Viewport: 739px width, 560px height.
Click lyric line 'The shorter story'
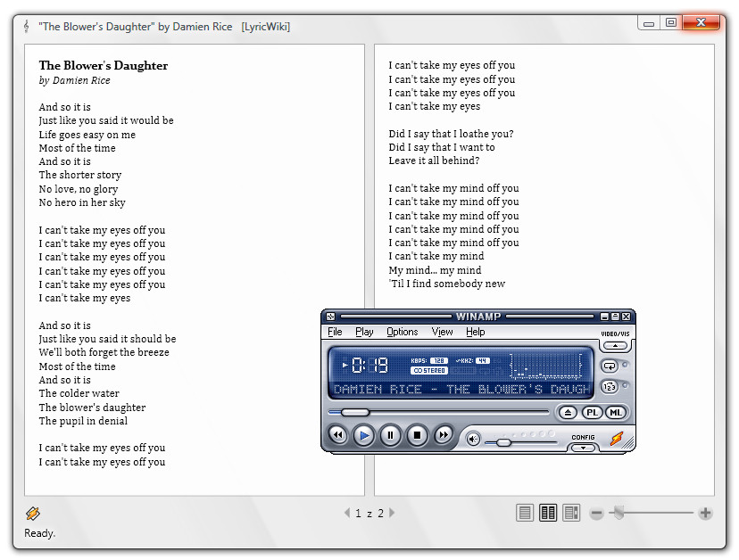pos(80,175)
